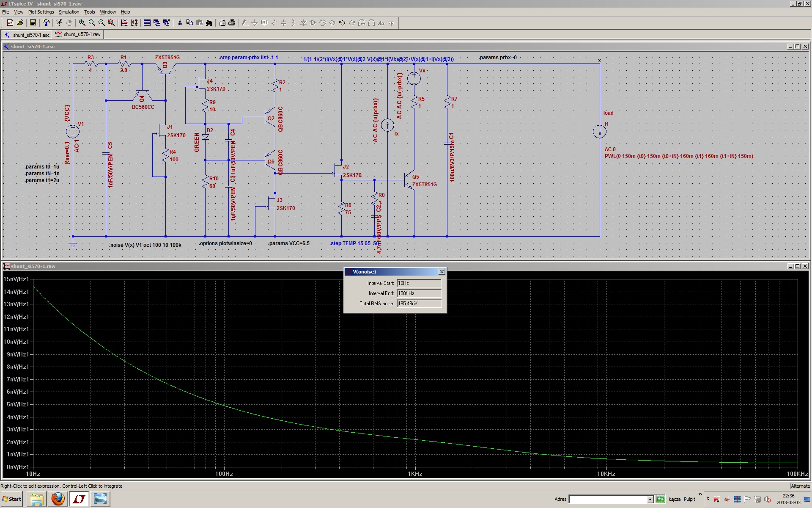Maximize the shunt_si570-1.asc schematic window
The height and width of the screenshot is (508, 812).
pyautogui.click(x=797, y=47)
